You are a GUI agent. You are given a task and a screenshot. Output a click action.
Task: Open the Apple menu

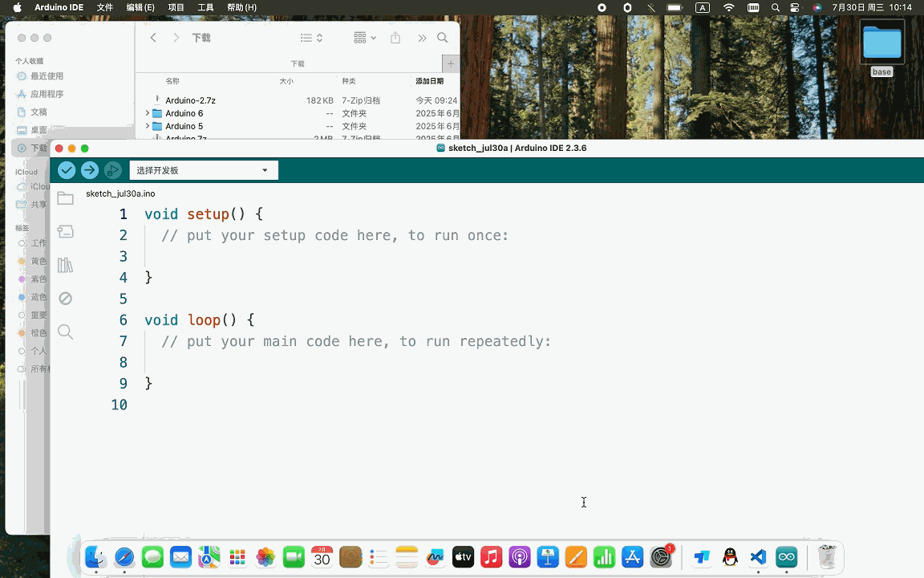click(17, 8)
